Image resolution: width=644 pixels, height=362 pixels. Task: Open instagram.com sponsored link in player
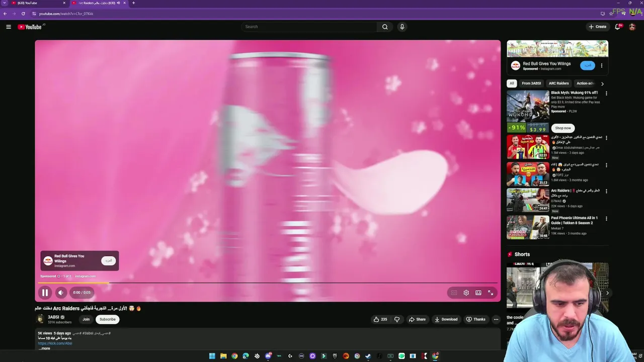(85, 276)
